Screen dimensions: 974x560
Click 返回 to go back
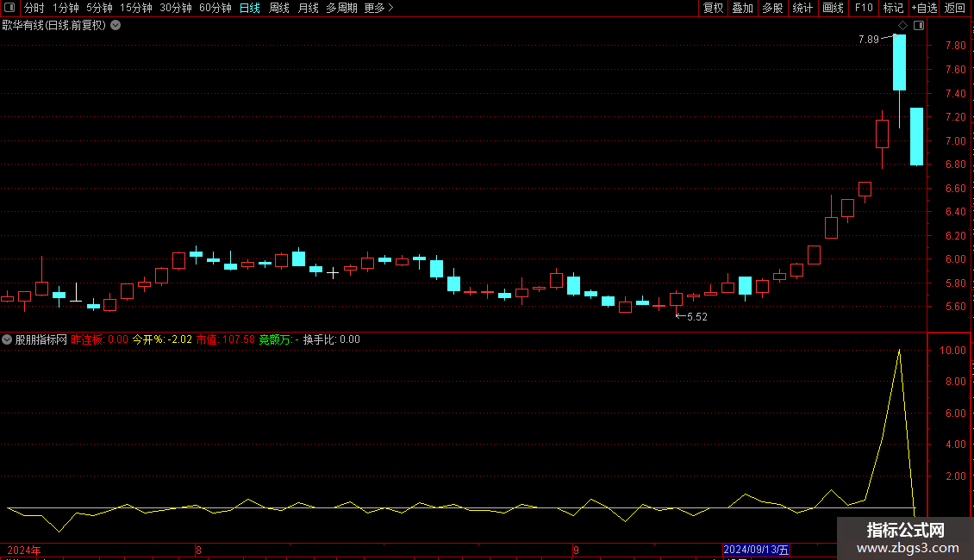tap(955, 8)
